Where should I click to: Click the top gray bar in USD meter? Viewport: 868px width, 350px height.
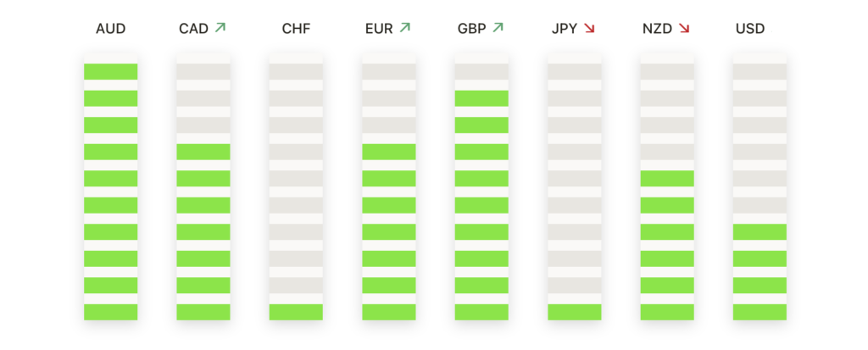click(x=759, y=71)
